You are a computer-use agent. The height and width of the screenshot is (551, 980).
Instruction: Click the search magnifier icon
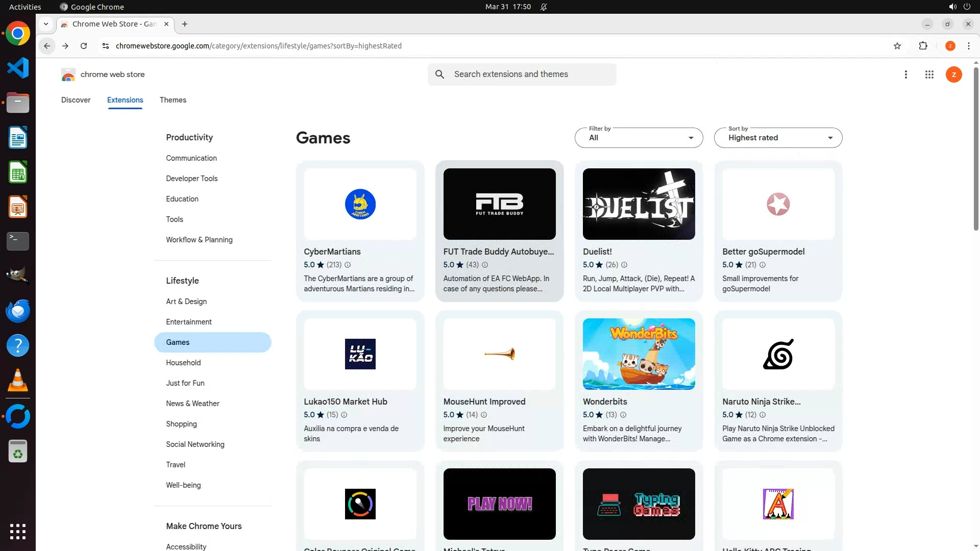[439, 74]
